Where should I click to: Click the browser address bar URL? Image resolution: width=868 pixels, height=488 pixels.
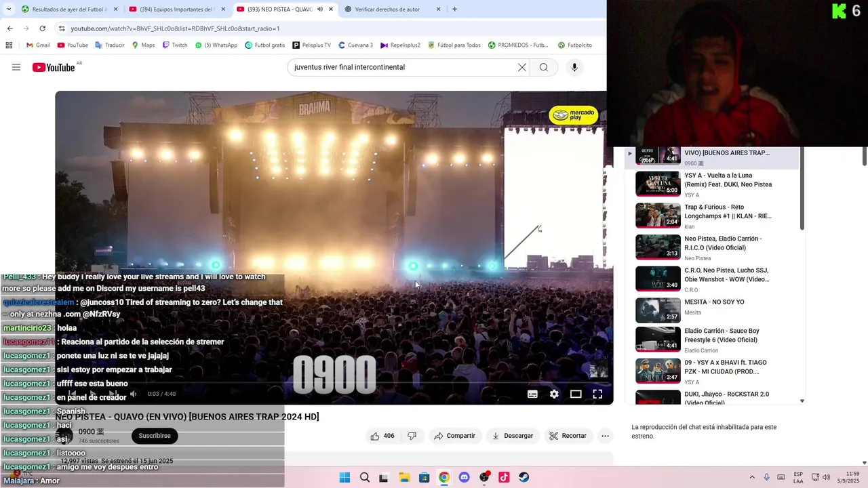click(175, 28)
